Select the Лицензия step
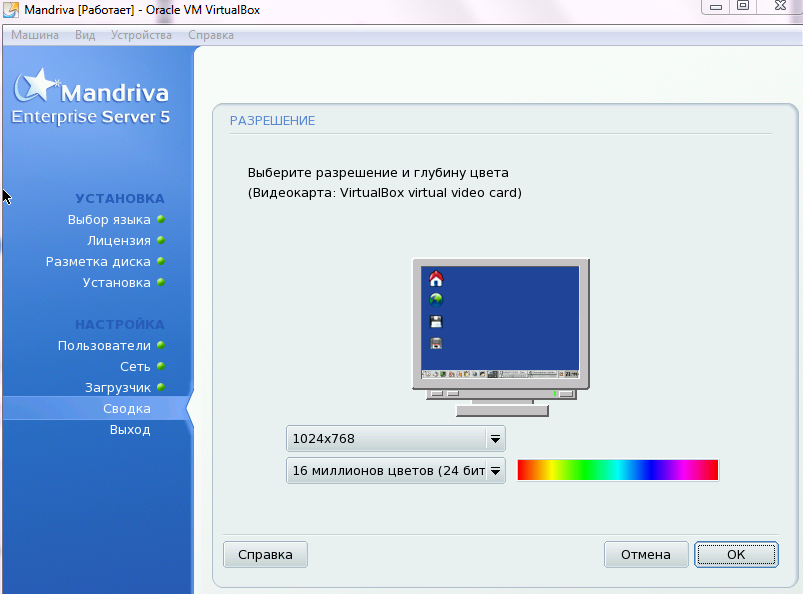Image resolution: width=803 pixels, height=594 pixels. (119, 241)
